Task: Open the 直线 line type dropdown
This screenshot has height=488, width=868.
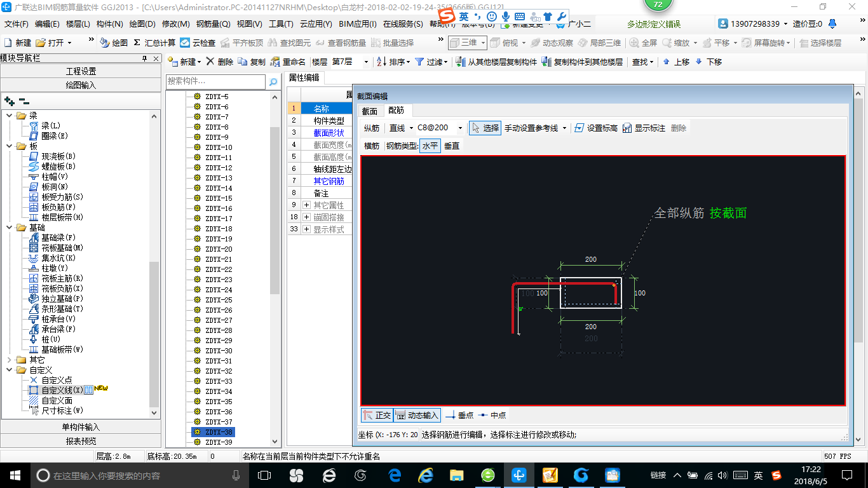Action: [x=411, y=128]
